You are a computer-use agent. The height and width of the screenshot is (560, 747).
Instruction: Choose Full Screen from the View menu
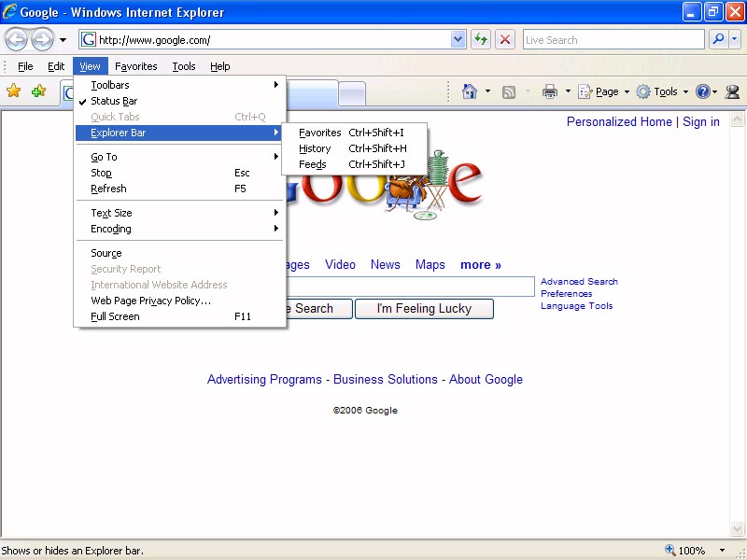(115, 316)
